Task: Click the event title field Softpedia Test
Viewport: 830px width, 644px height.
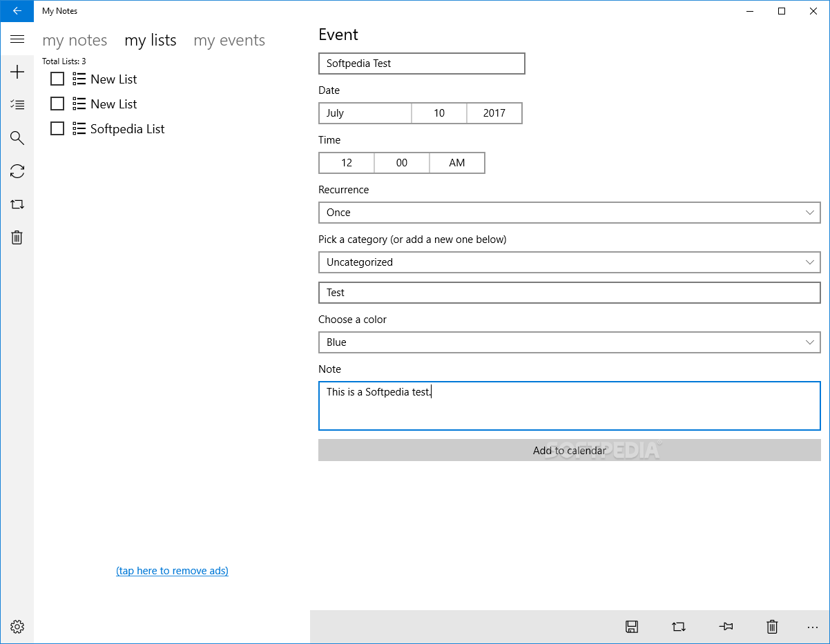Action: coord(422,64)
